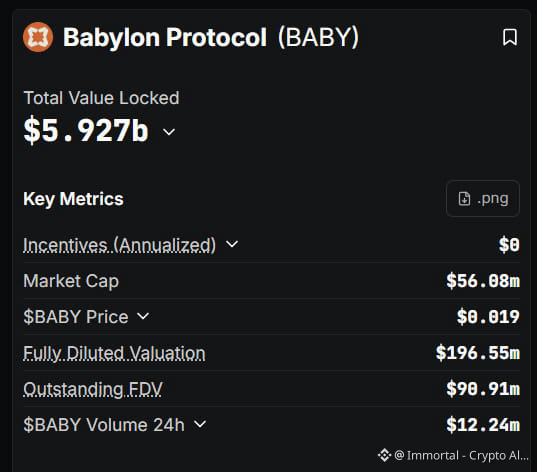537x472 pixels.
Task: Click the Incentives (Annualized) label
Action: (120, 245)
